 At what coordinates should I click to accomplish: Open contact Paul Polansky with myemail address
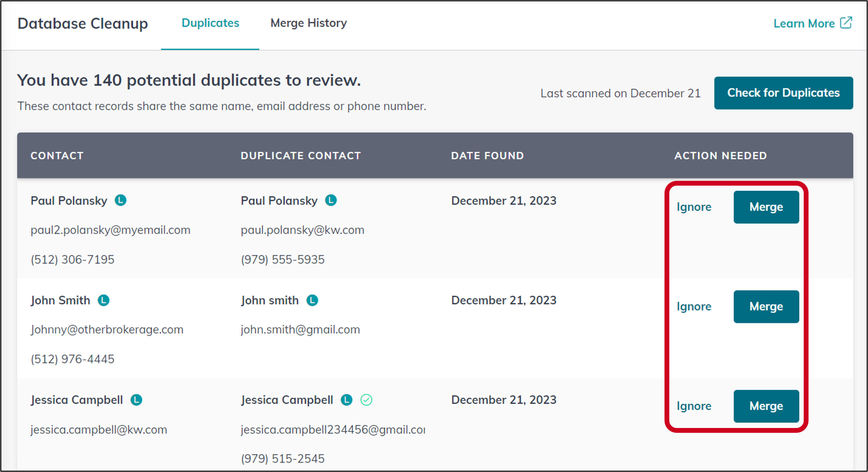tap(69, 201)
